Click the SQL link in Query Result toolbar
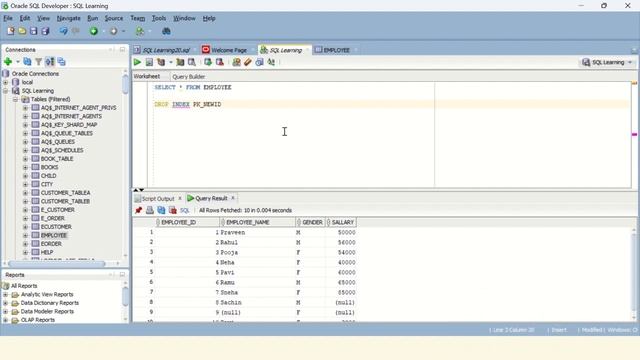640x360 pixels. tap(184, 210)
